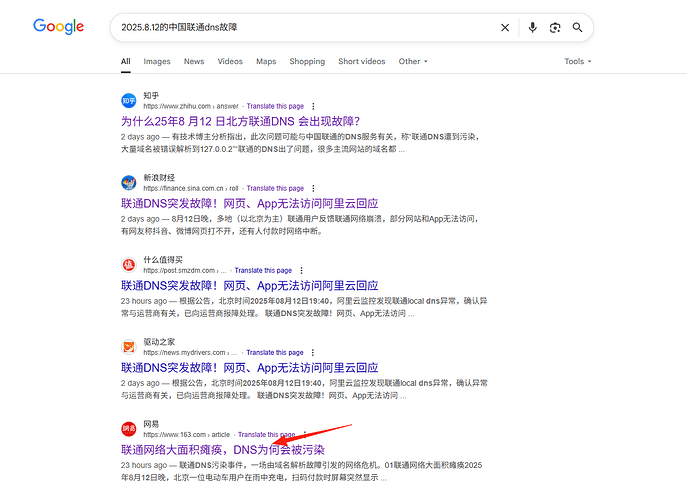Open the Google logo home link
Image resolution: width=687 pixels, height=500 pixels.
click(x=58, y=27)
